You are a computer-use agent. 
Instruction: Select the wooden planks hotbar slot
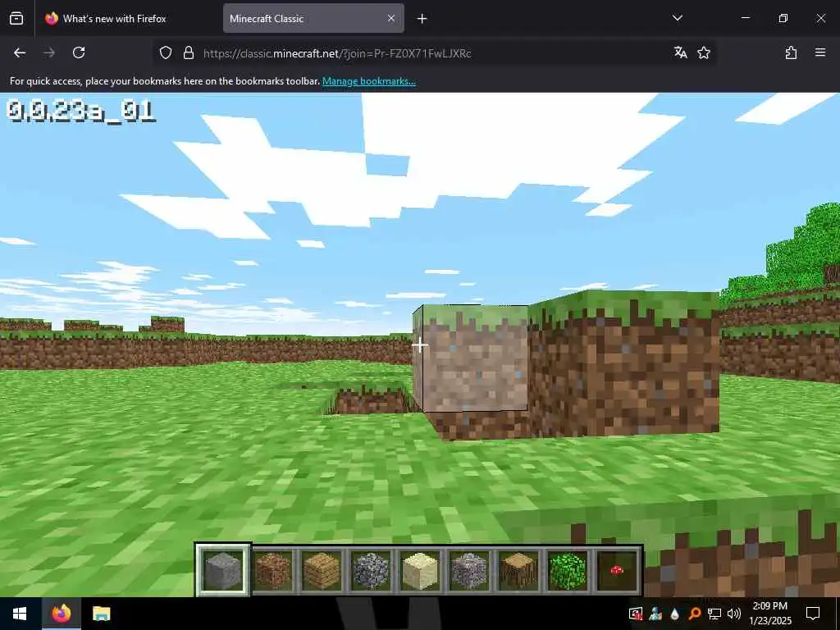[x=322, y=570]
